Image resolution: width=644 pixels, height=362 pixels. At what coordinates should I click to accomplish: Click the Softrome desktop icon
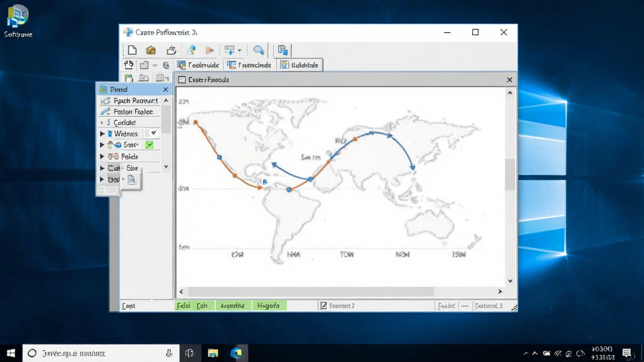click(18, 21)
